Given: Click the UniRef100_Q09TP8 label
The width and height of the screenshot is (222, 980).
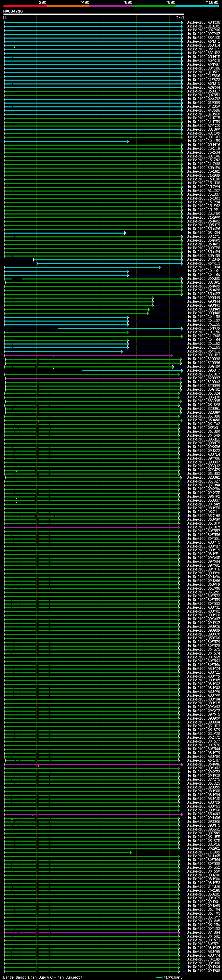Looking at the screenshot, I should pos(203,248).
